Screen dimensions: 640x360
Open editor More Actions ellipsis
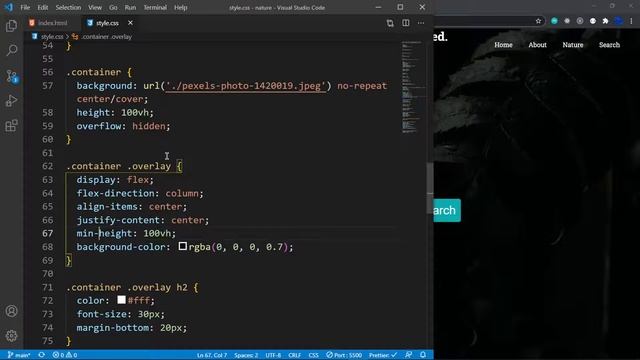click(x=421, y=23)
